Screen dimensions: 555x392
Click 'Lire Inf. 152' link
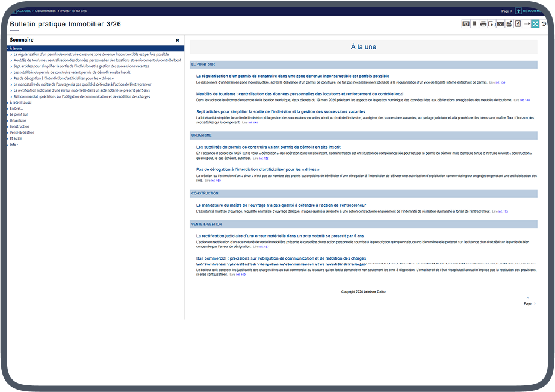261,158
